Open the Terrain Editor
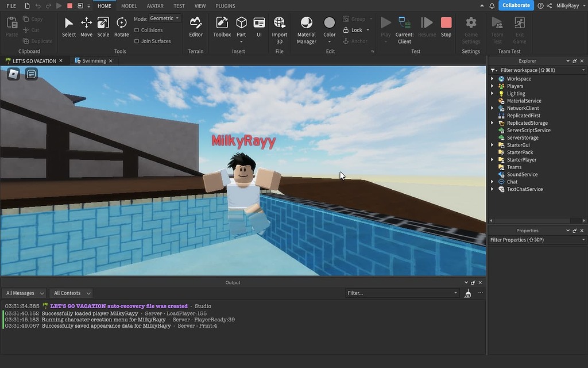 (x=196, y=26)
